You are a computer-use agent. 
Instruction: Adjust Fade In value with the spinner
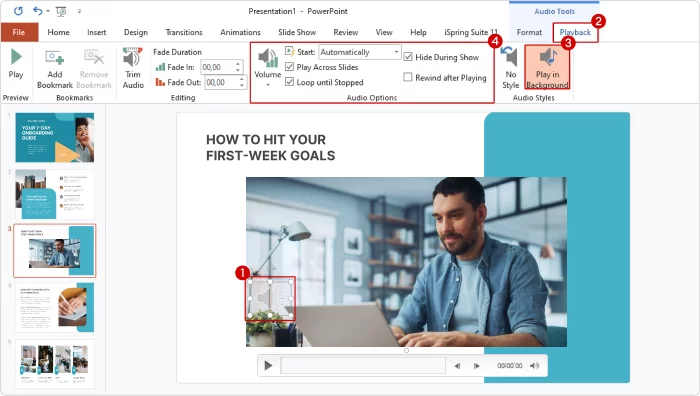[238, 67]
